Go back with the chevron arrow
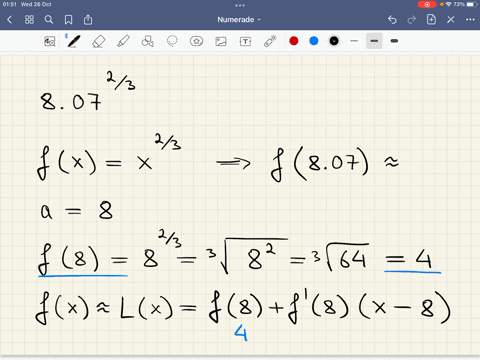This screenshot has height=360, width=480. [x=9, y=20]
